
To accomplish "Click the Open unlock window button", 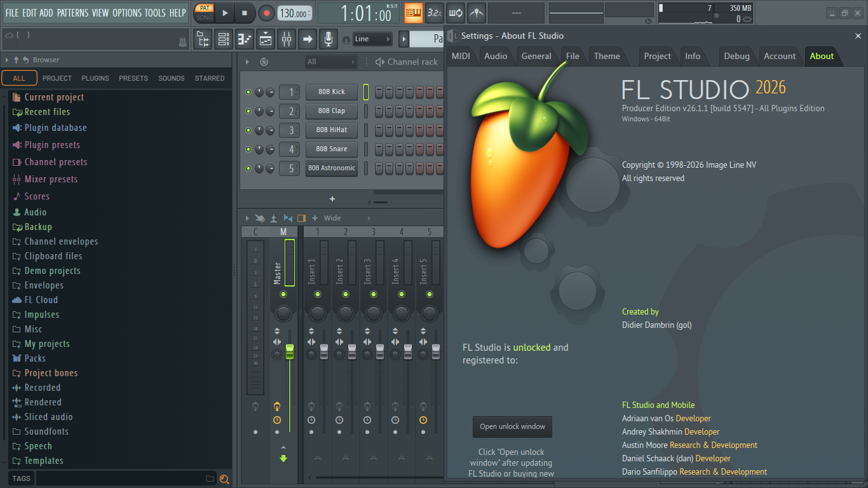I will tap(513, 427).
